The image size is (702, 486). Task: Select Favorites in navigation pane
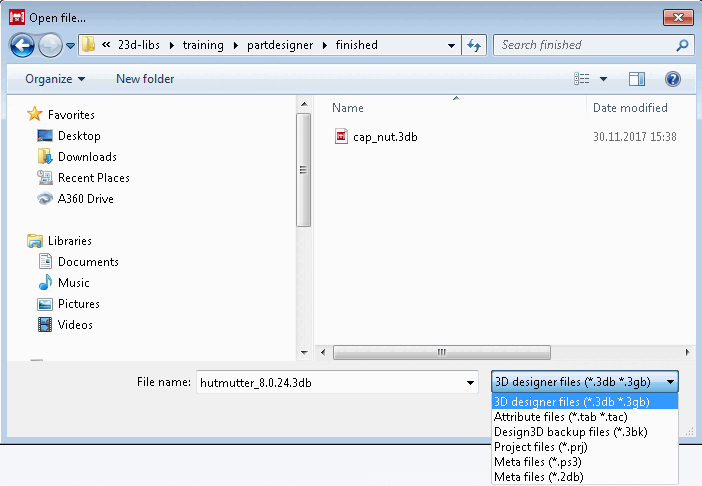coord(60,115)
